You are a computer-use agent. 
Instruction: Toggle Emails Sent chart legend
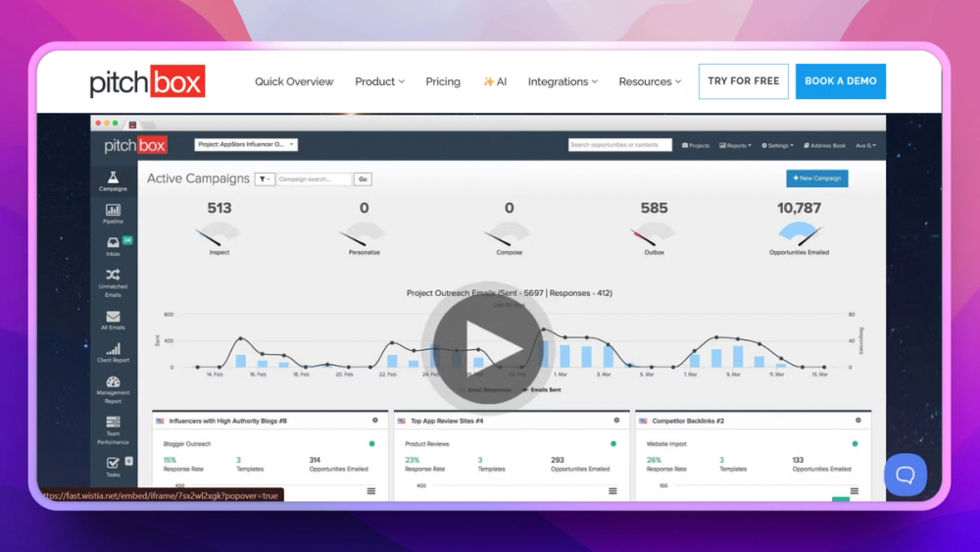pos(541,389)
